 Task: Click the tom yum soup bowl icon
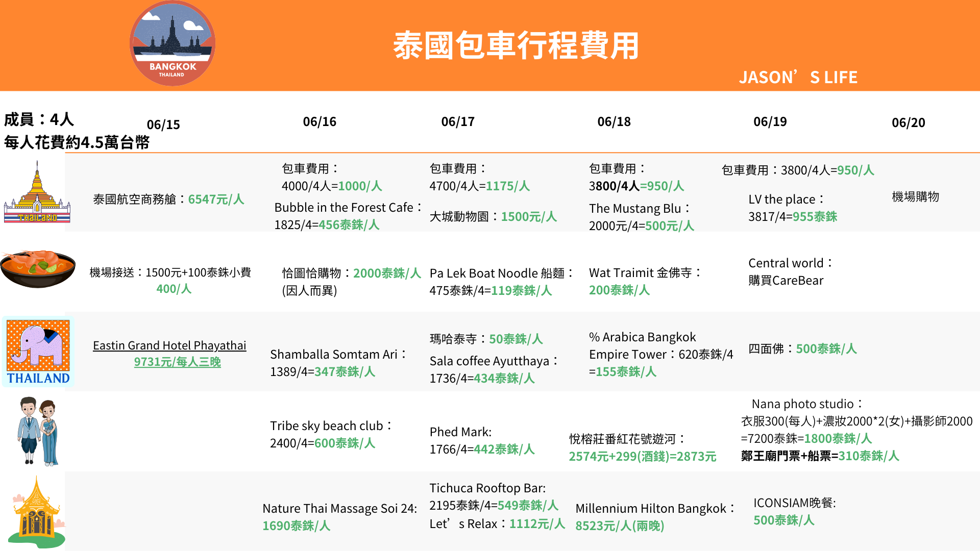click(38, 269)
